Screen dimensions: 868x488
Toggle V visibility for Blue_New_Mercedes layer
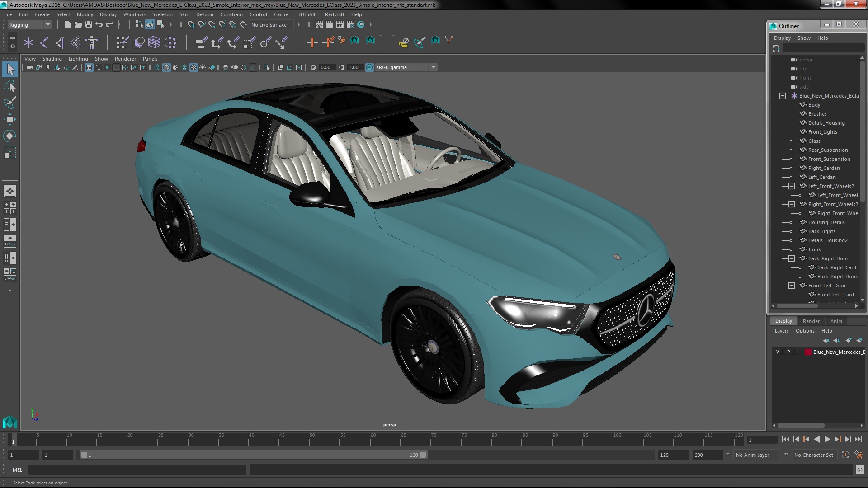778,352
